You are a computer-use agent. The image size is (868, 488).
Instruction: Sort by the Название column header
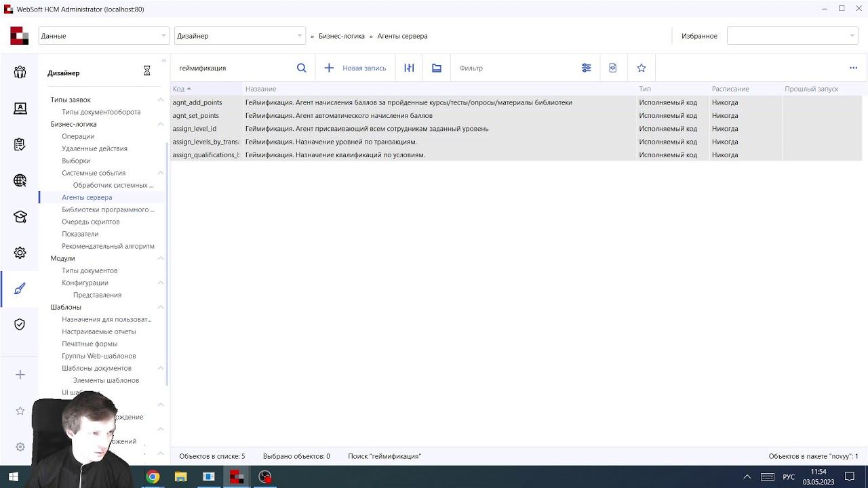[x=439, y=89]
